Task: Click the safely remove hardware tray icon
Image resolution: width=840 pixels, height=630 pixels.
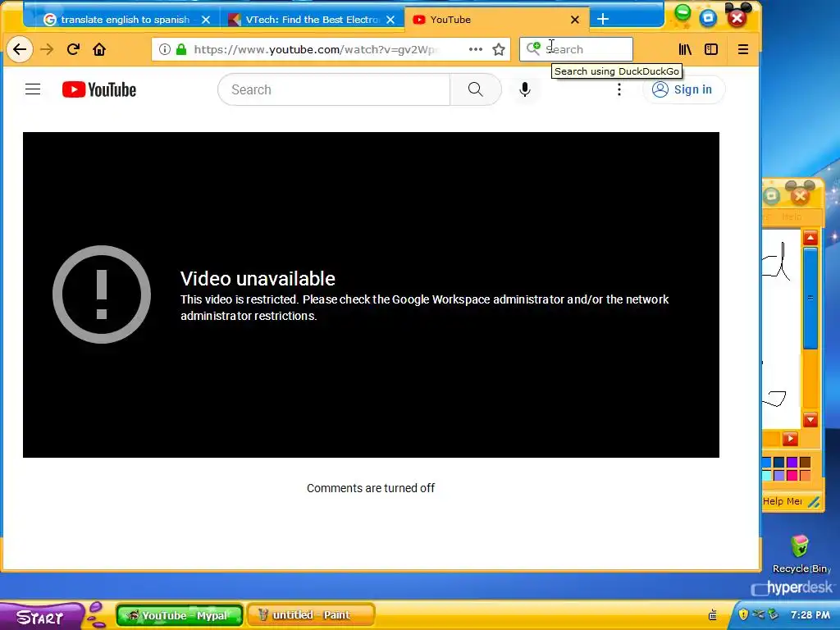Action: (x=773, y=614)
